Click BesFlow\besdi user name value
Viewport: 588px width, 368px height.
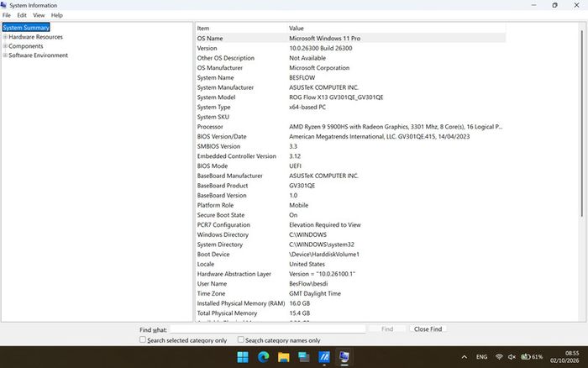308,284
